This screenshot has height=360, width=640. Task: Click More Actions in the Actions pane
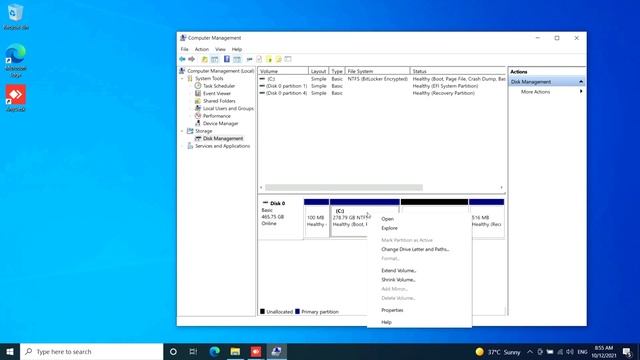click(x=535, y=92)
